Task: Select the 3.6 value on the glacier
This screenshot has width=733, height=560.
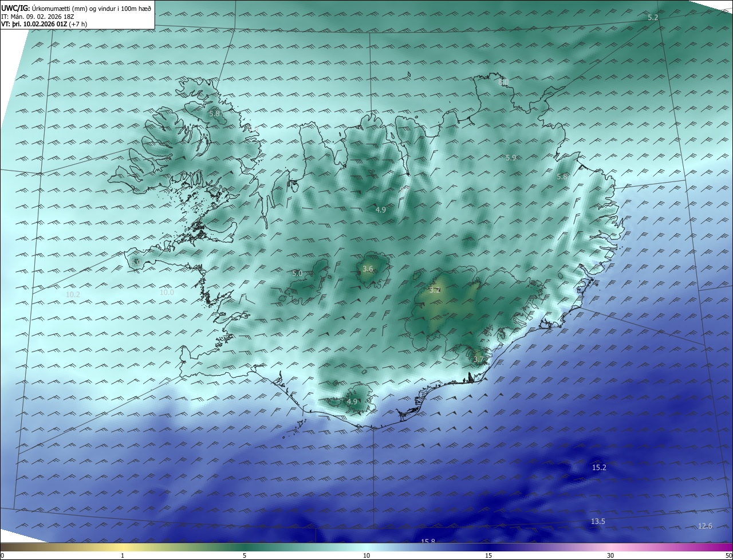Action: (x=368, y=269)
